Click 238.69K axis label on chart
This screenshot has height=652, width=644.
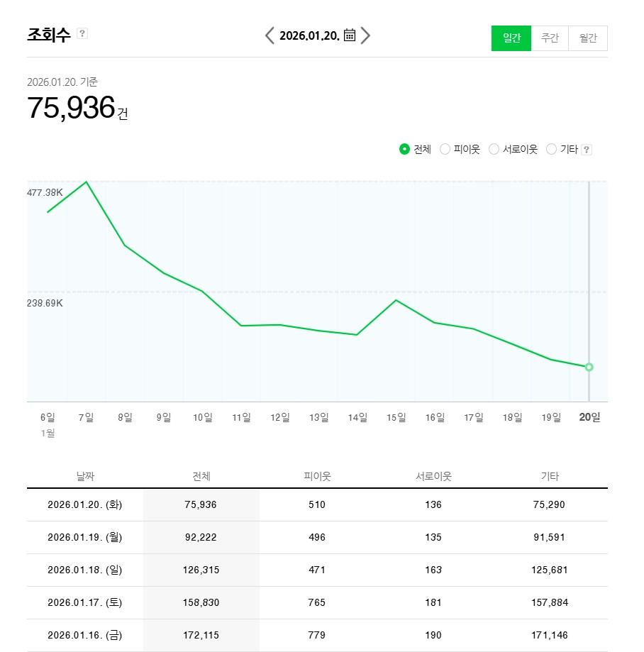(45, 303)
